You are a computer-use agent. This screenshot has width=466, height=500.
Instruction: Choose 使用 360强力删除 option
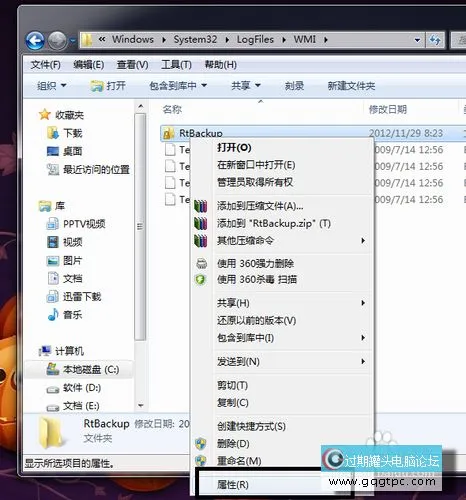coord(255,263)
